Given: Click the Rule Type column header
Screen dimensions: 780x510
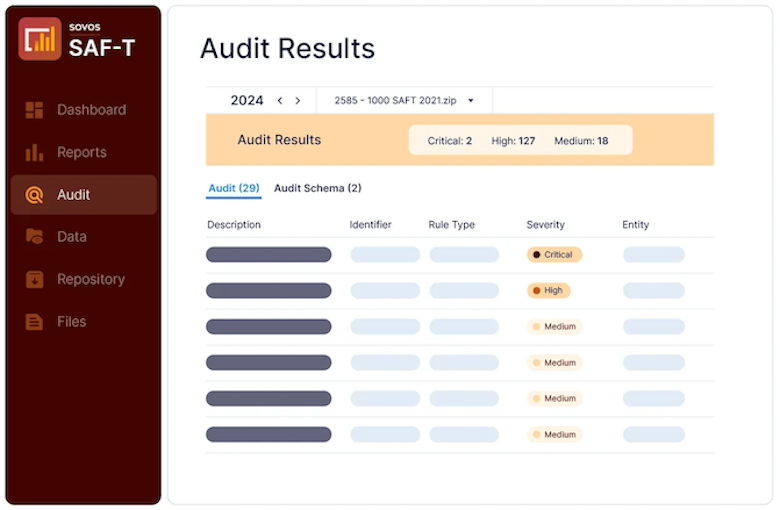Looking at the screenshot, I should click(451, 225).
